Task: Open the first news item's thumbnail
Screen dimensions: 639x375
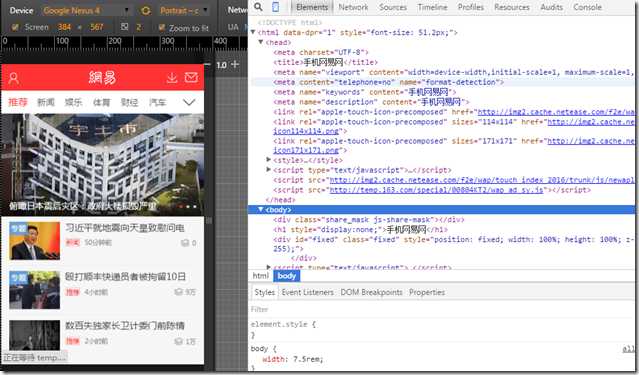Action: pyautogui.click(x=35, y=241)
